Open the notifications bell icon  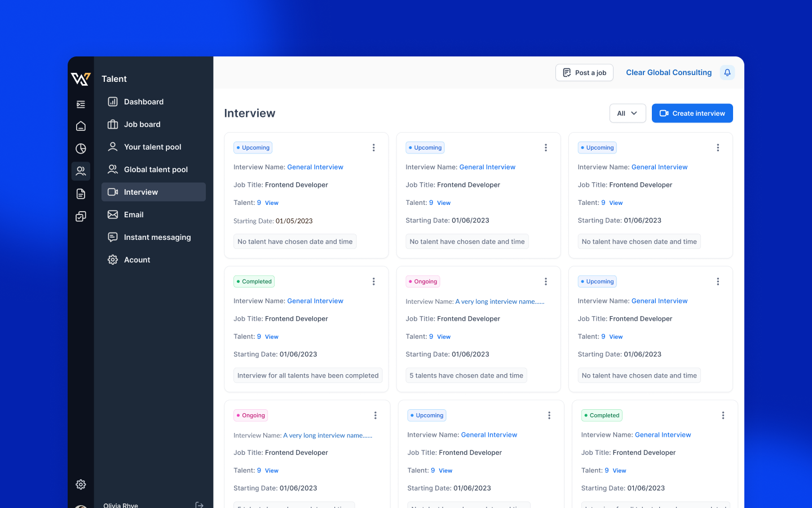click(727, 72)
